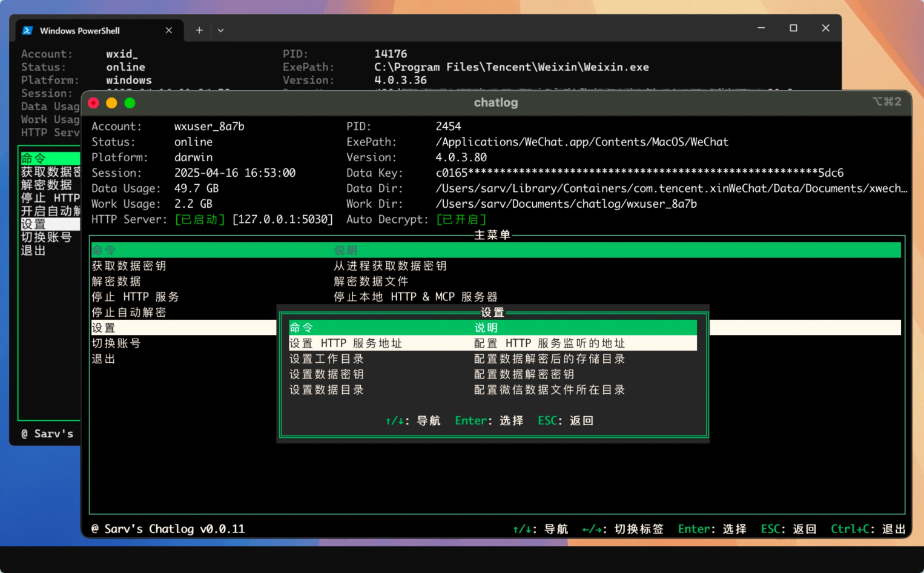
Task: Click the chatlog Account value wxuser_8a7b
Action: [210, 127]
